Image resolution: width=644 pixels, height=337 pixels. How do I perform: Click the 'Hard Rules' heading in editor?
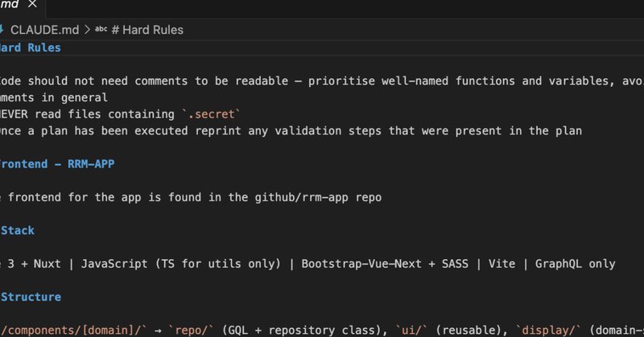click(x=31, y=47)
